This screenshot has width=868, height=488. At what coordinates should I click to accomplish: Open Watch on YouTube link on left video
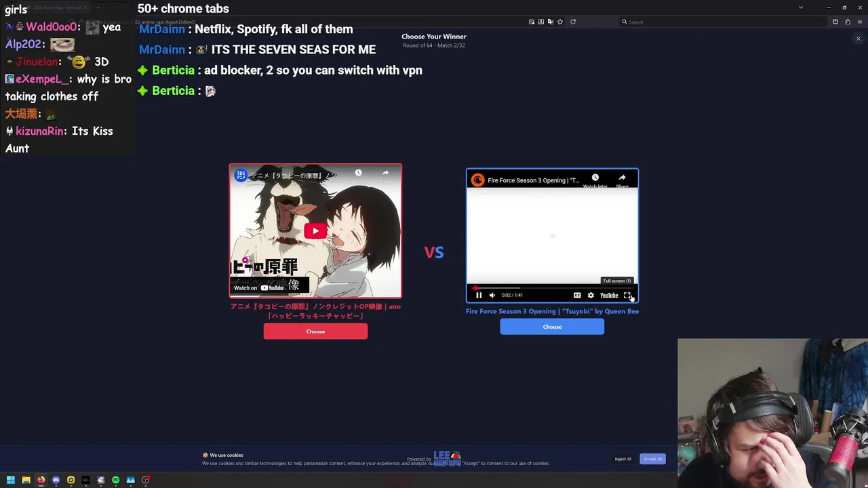pyautogui.click(x=258, y=288)
